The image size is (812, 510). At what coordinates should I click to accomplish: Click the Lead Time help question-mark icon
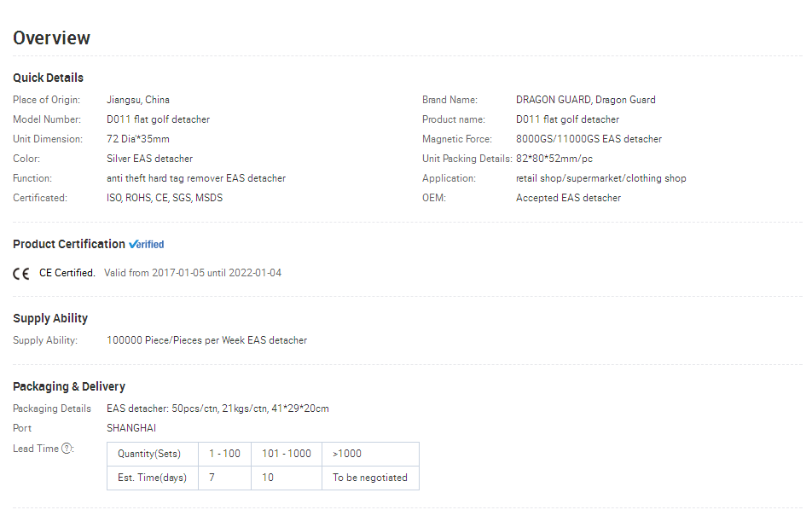pos(67,449)
